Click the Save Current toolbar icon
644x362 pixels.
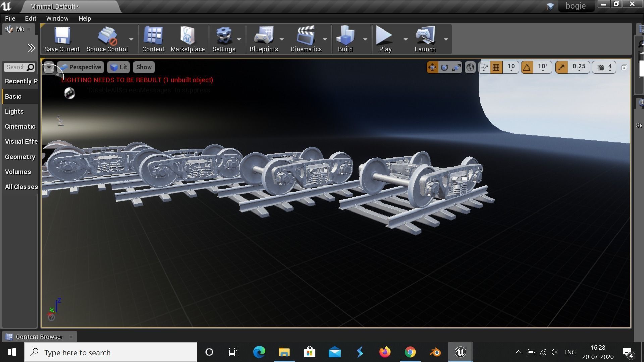click(x=62, y=39)
